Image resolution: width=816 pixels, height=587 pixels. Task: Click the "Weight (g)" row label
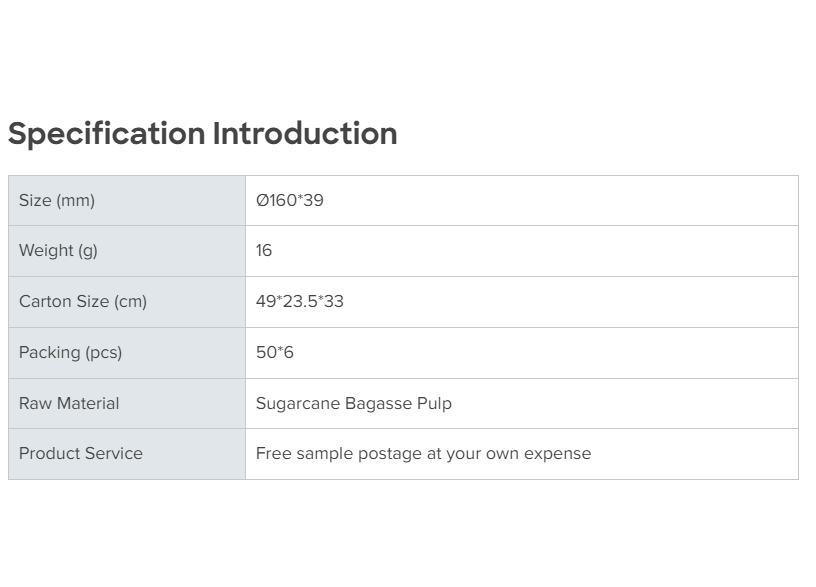click(x=58, y=250)
